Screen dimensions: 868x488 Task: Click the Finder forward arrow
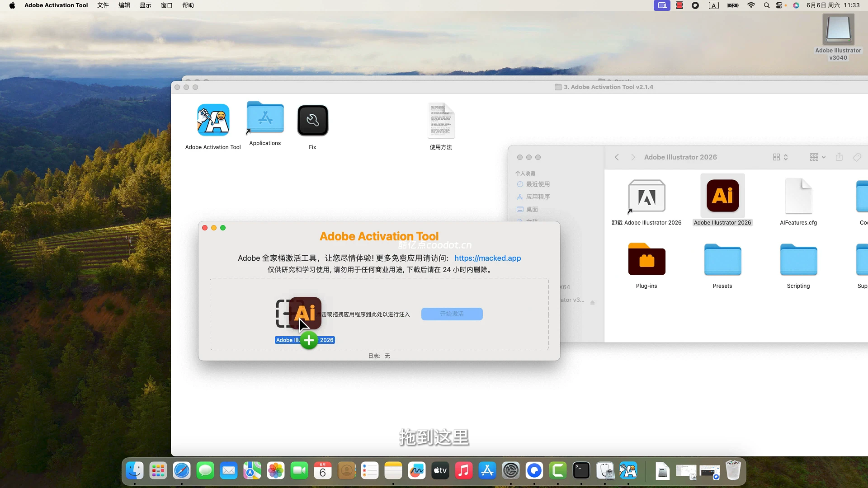pos(633,157)
